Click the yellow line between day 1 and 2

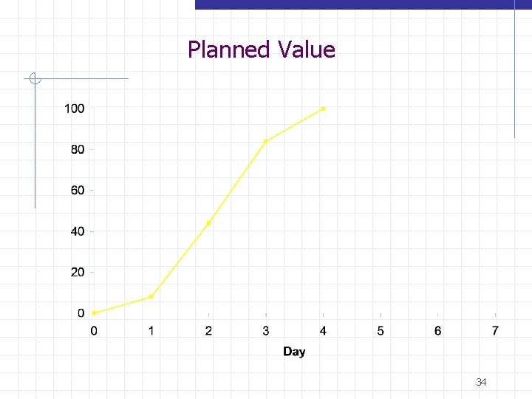pyautogui.click(x=180, y=260)
